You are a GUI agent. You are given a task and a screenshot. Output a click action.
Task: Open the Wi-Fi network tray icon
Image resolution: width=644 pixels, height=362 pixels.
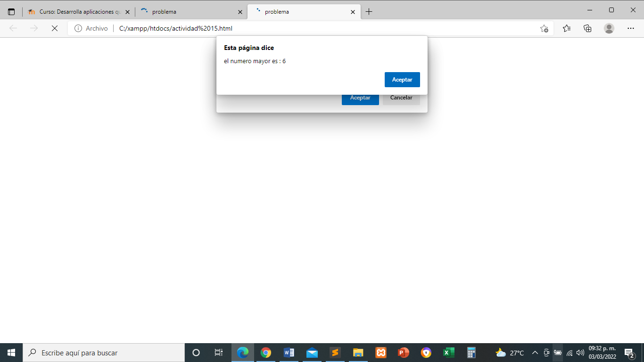(569, 353)
